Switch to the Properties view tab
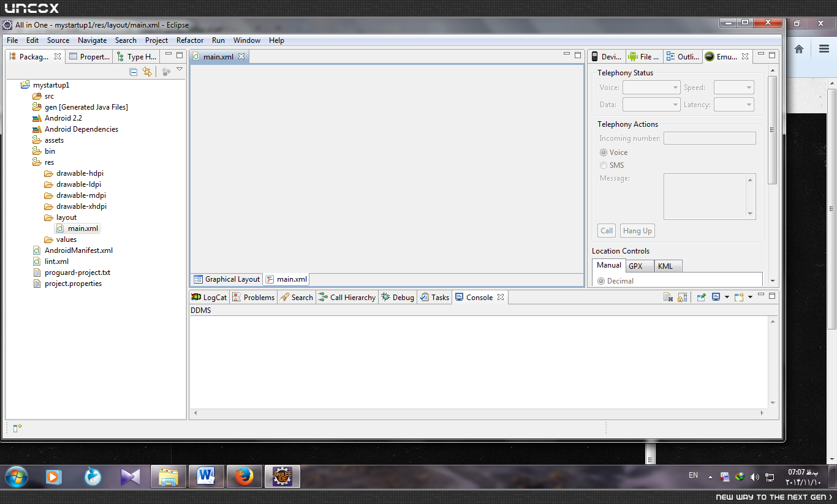The image size is (837, 504). [x=89, y=57]
